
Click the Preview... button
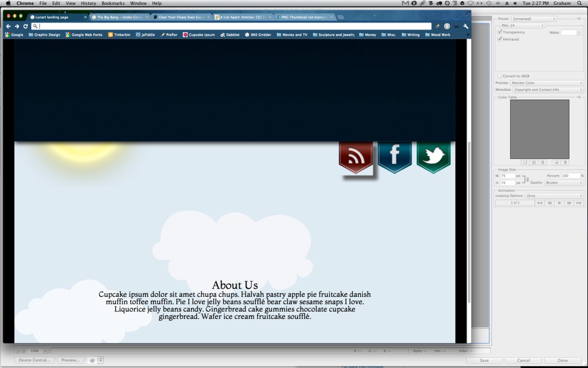tap(71, 360)
